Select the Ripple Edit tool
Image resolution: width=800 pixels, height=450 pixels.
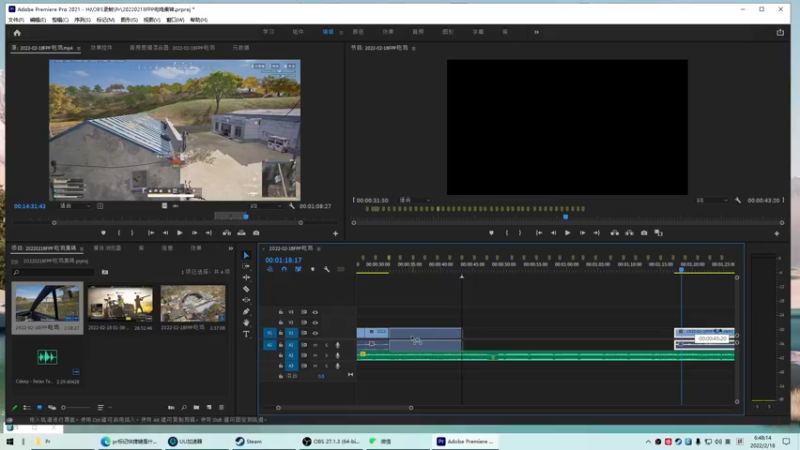coord(246,278)
